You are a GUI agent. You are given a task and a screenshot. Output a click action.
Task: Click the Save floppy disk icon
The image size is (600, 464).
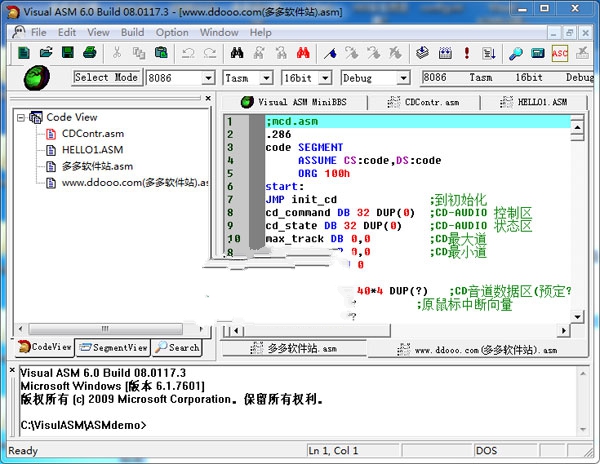[x=68, y=53]
